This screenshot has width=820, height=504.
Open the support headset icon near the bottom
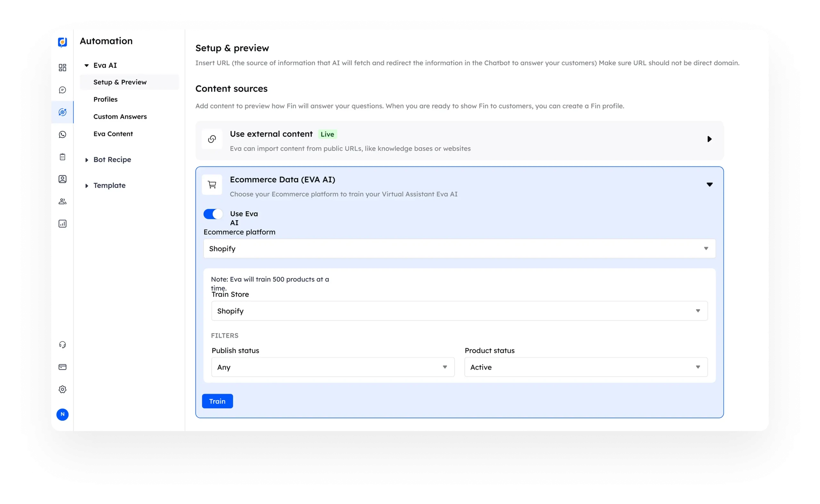(x=62, y=345)
